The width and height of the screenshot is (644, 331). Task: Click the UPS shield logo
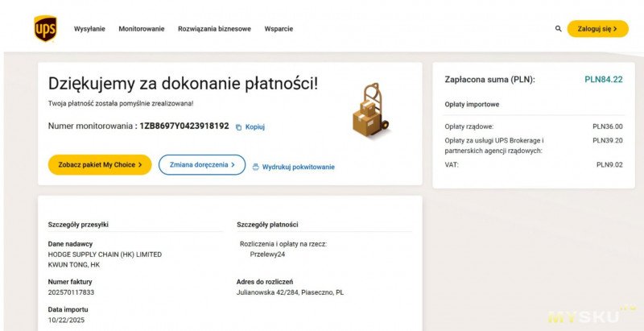(45, 28)
